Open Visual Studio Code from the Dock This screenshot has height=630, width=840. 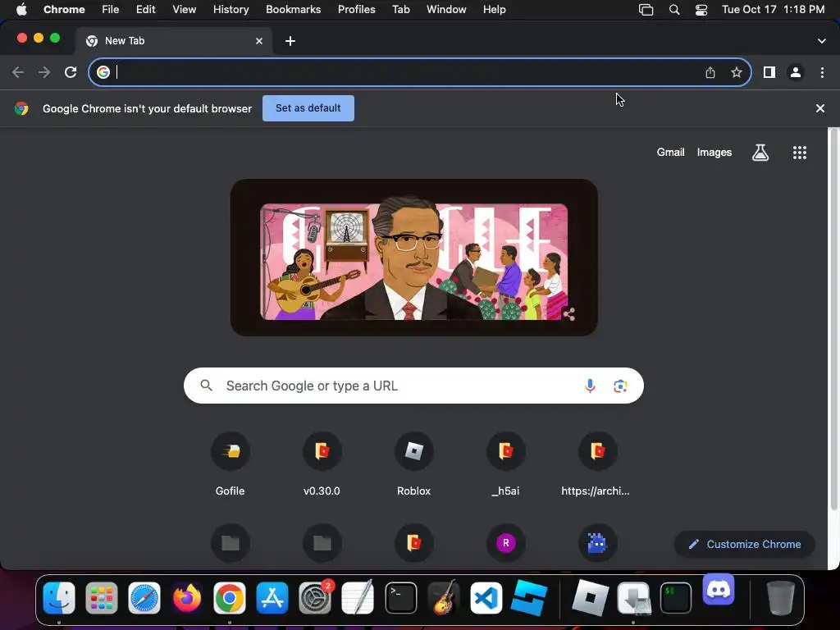(486, 598)
